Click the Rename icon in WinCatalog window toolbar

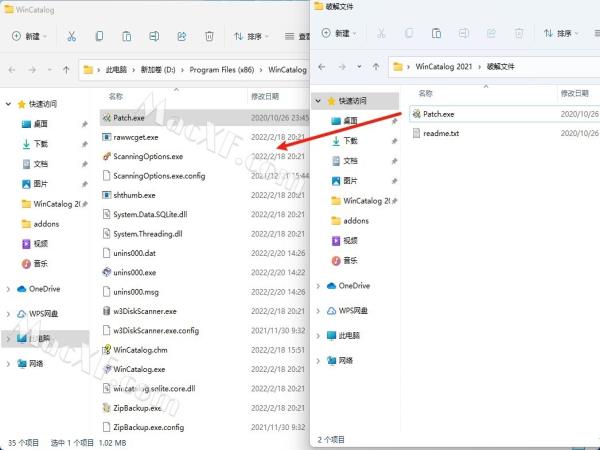point(154,36)
